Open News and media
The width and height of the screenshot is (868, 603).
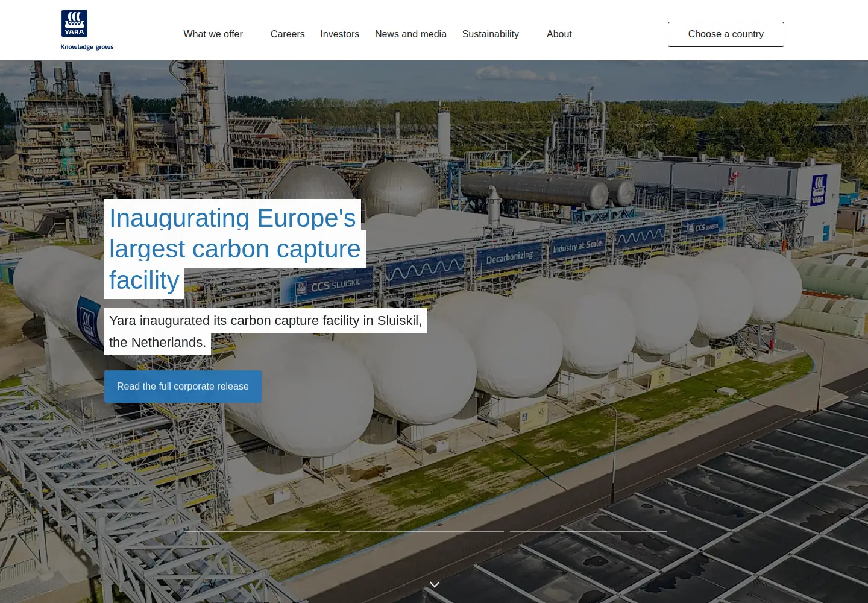[x=410, y=34]
